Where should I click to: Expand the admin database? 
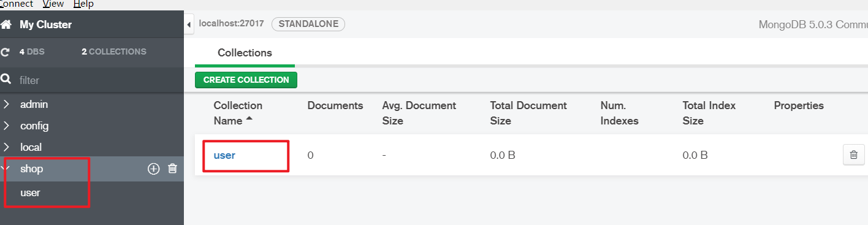[x=6, y=105]
